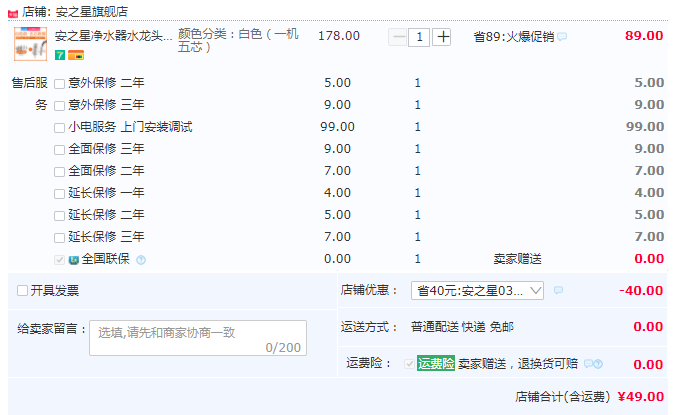Click the 178.00 unit price
Image resolution: width=673 pixels, height=415 pixels.
pos(339,36)
